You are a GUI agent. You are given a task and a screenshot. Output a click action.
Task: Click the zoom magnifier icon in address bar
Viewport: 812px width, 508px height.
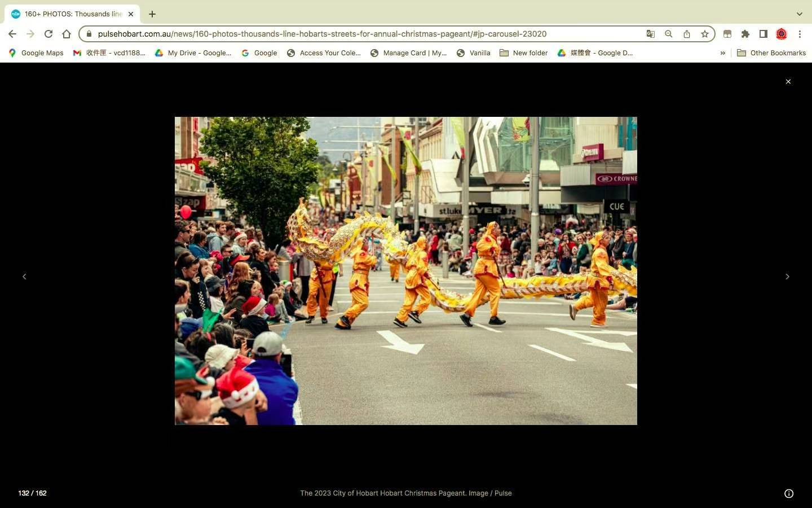point(668,34)
